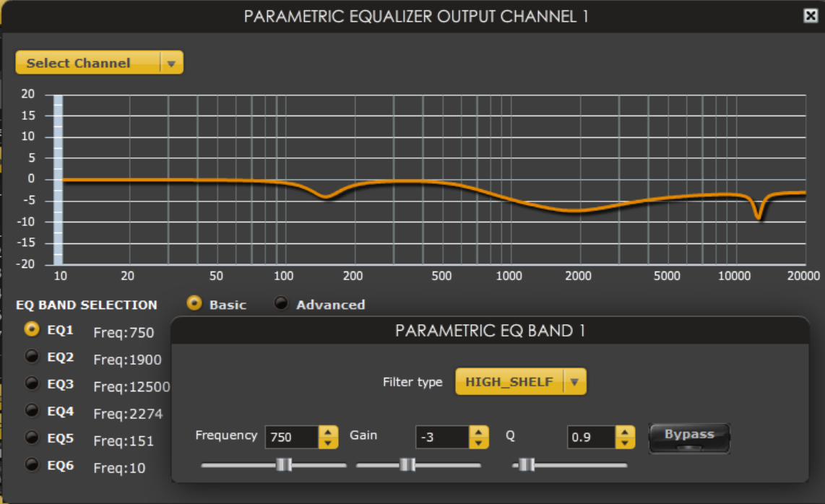Select the EQ6 band radio button
Viewport: 825px width, 504px height.
tap(32, 464)
